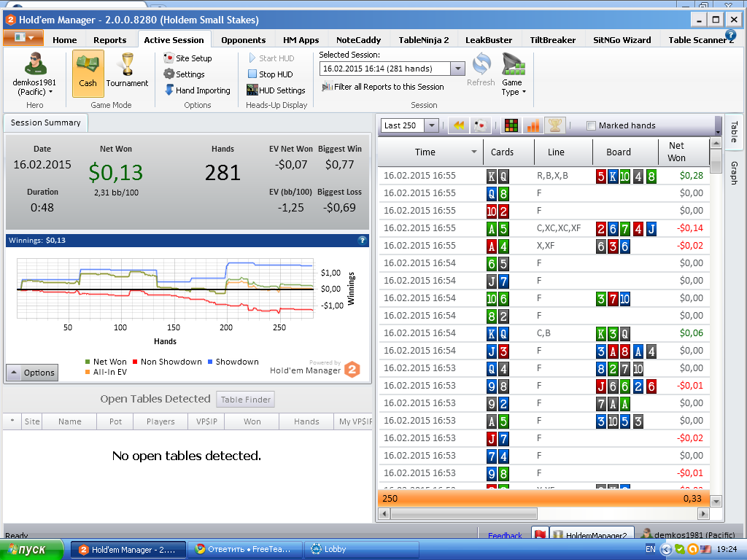
Task: Open the SitNGo Wizard tab
Action: (x=622, y=40)
